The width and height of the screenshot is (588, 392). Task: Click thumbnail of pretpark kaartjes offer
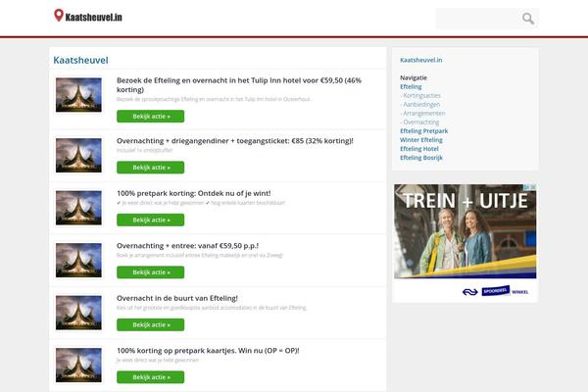pos(78,365)
